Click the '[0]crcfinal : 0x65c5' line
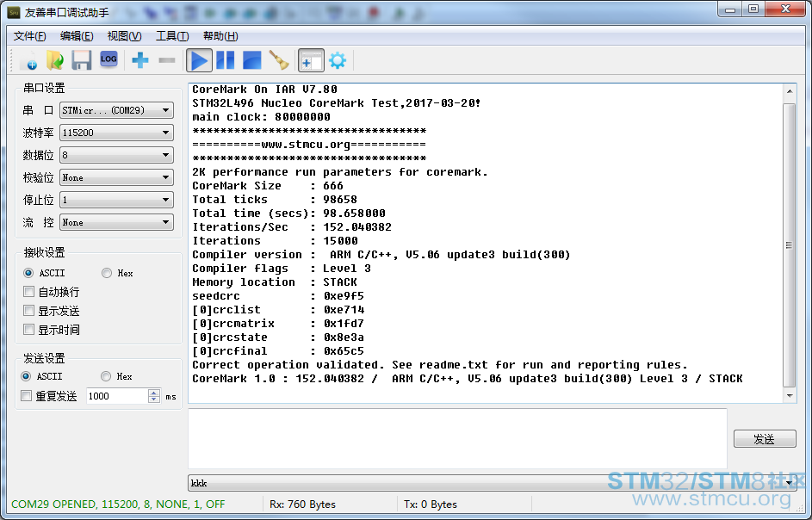 [x=278, y=351]
